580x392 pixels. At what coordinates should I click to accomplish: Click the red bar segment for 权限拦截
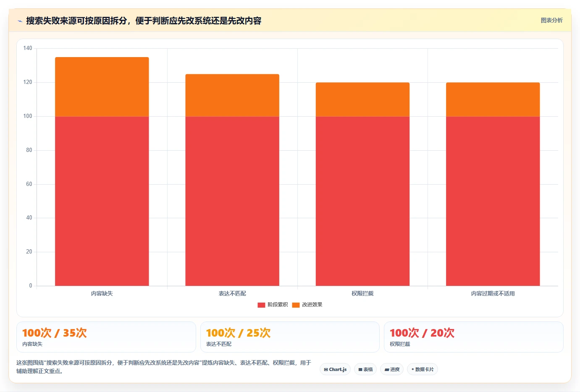tap(362, 201)
